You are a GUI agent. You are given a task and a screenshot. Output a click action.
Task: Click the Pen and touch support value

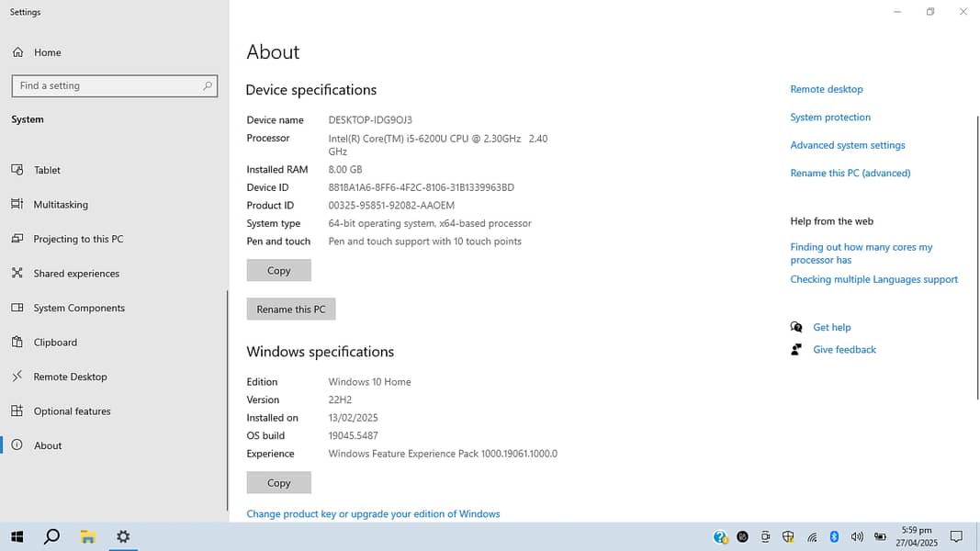pos(425,242)
